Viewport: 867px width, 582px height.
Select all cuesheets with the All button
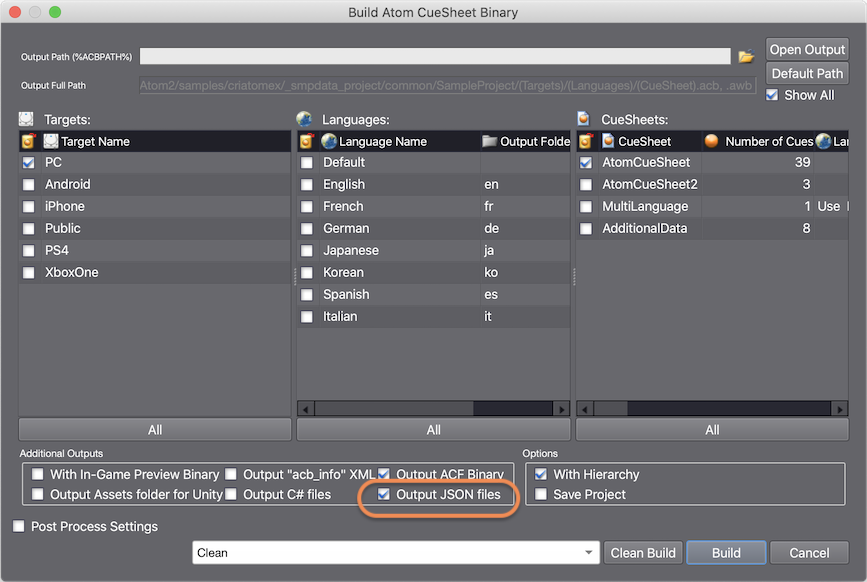[x=712, y=429]
